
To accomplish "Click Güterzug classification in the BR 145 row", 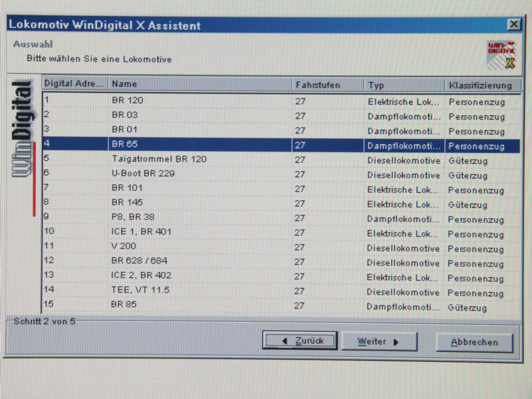I will click(x=467, y=205).
